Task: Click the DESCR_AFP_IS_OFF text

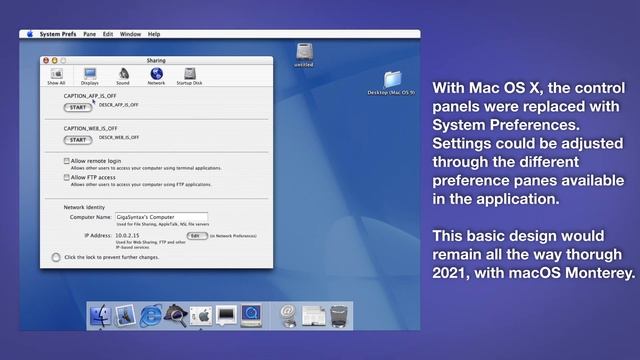Action: [119, 105]
